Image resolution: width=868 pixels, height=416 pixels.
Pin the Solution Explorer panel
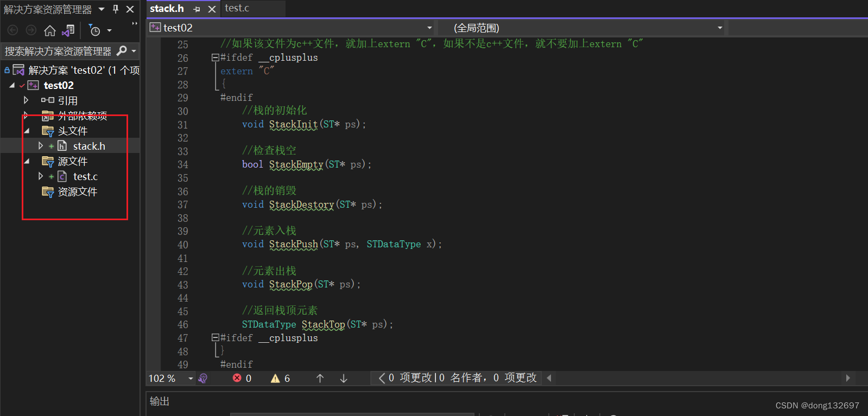116,9
